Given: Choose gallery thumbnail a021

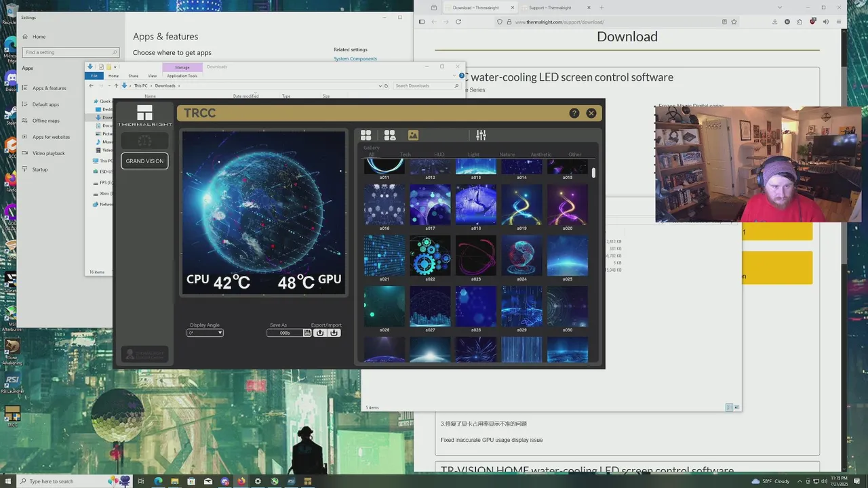Looking at the screenshot, I should [x=384, y=256].
